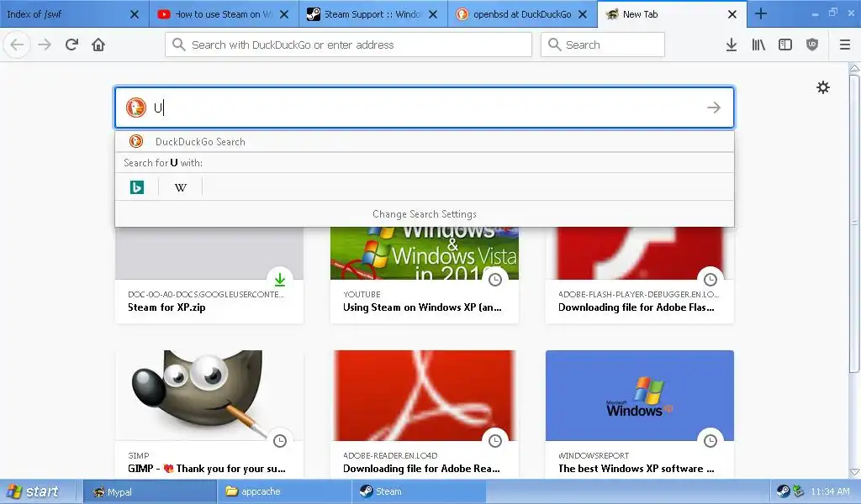Image resolution: width=861 pixels, height=504 pixels.
Task: Click the address bar field
Action: tap(348, 45)
